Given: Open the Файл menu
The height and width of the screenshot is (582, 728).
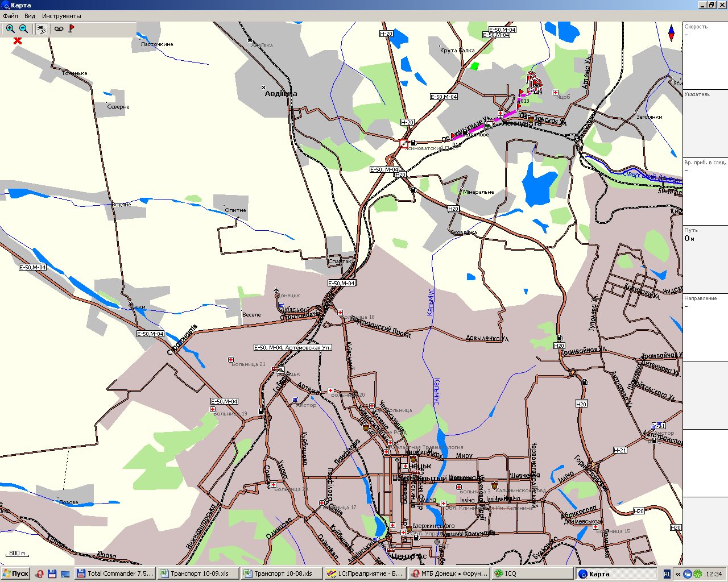Looking at the screenshot, I should [10, 16].
